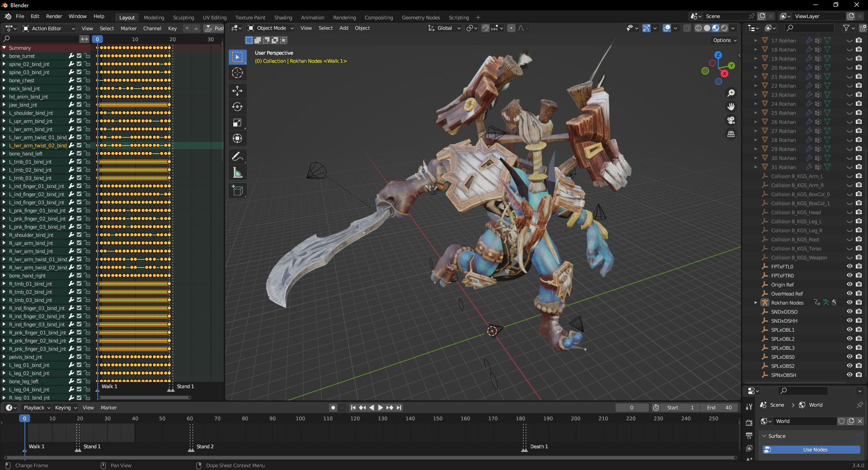Toggle visibility of Origin Ref object
This screenshot has width=868, height=470.
click(849, 284)
